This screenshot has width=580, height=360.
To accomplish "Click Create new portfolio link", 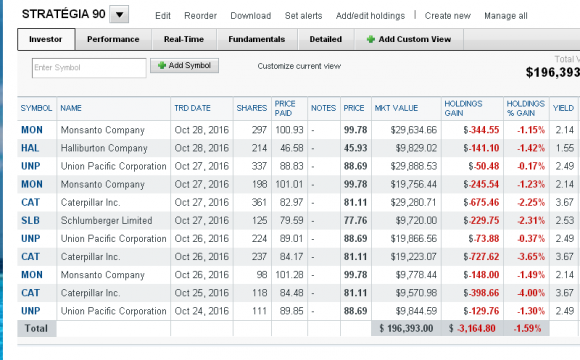I will (x=448, y=16).
